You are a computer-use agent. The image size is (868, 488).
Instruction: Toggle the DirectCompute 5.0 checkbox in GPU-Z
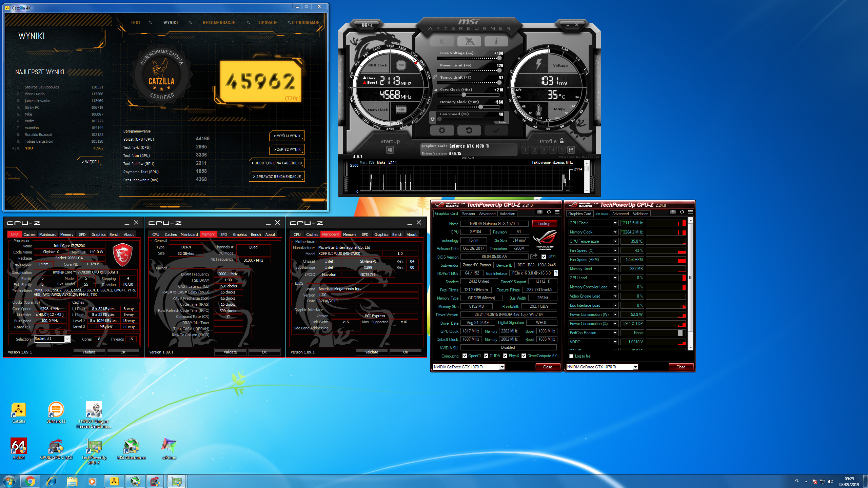(x=524, y=356)
